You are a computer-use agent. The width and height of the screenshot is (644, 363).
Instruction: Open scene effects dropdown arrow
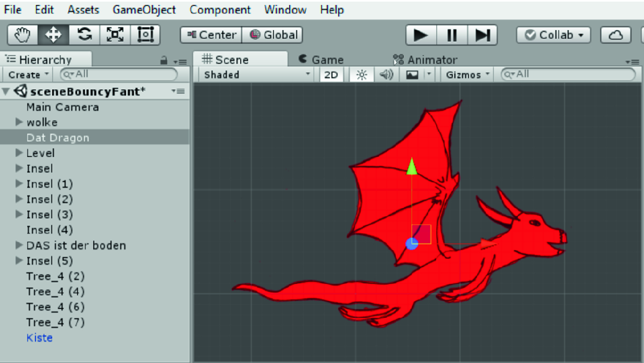click(x=429, y=75)
